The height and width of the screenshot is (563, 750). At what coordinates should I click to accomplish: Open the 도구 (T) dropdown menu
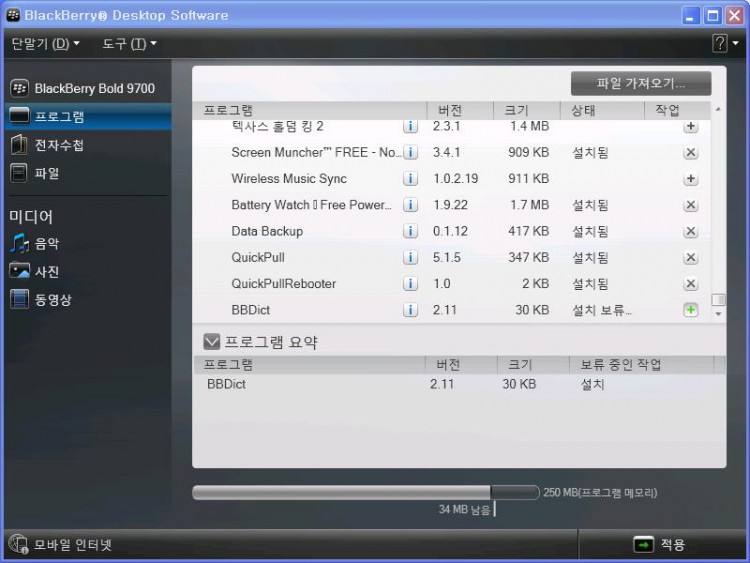click(x=129, y=44)
